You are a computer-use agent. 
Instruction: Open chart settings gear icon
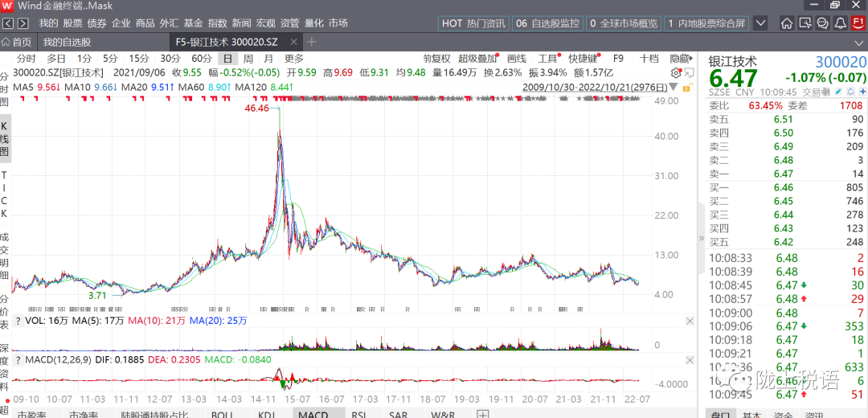click(x=675, y=72)
